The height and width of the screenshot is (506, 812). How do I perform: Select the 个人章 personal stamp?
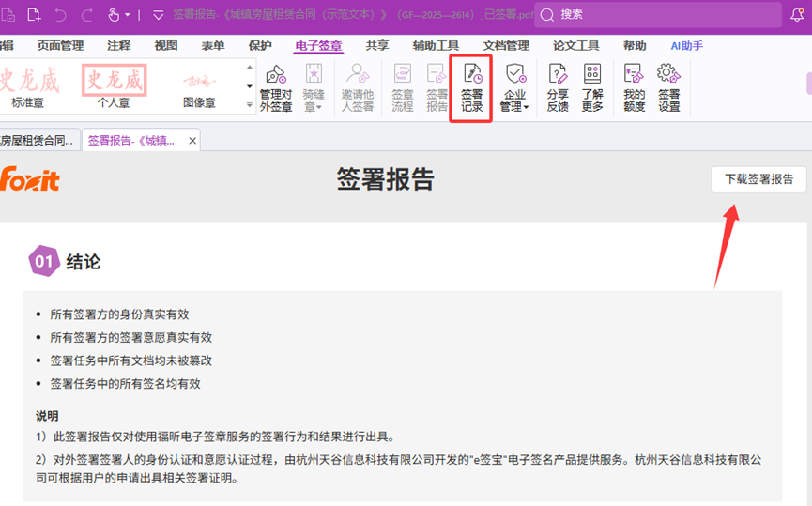pos(114,86)
